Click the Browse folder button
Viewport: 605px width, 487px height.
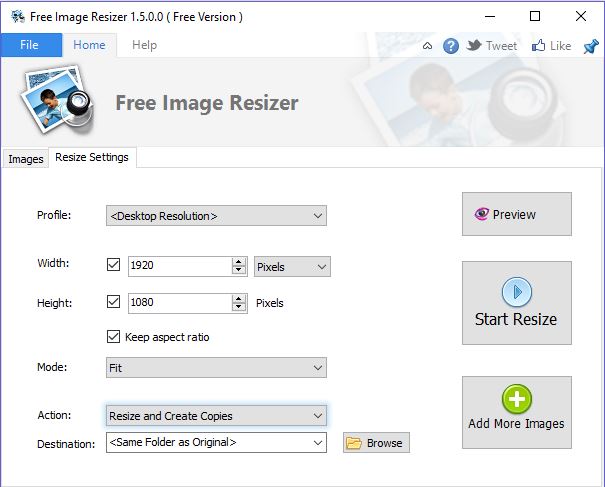click(x=376, y=443)
